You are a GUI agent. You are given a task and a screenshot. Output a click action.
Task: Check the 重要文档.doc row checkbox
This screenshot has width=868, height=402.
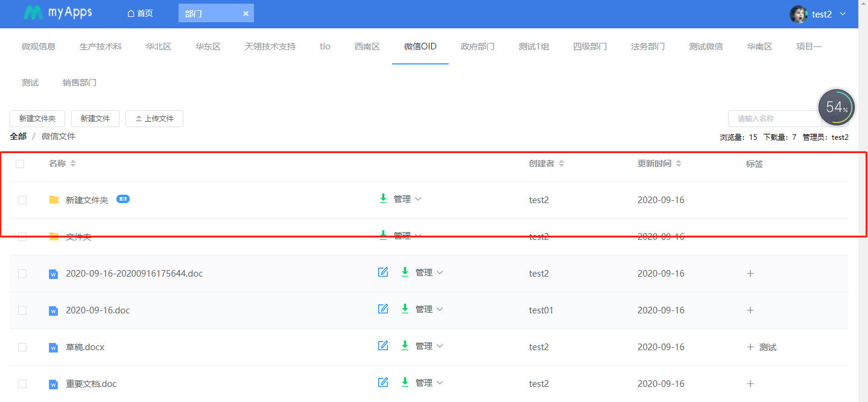click(x=22, y=384)
